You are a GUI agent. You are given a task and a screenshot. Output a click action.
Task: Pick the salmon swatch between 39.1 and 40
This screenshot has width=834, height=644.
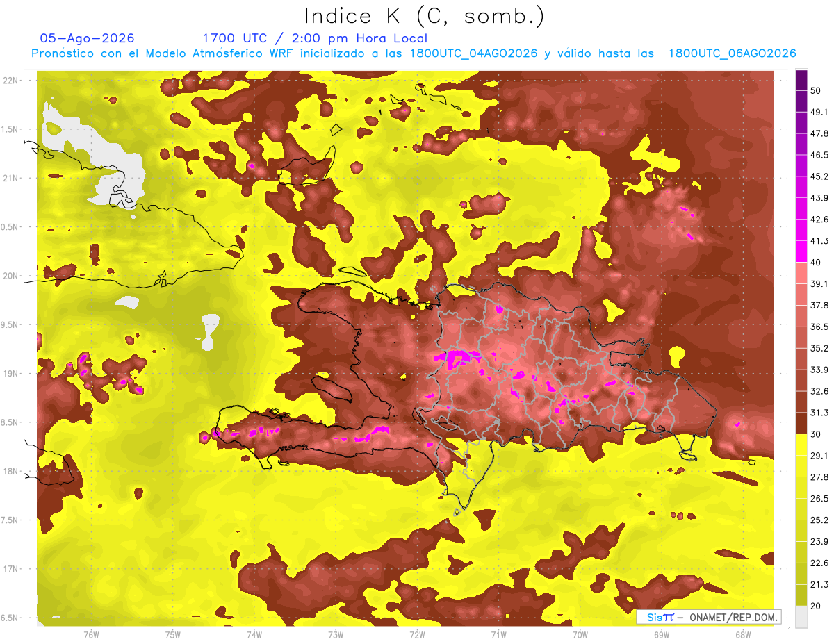coord(801,273)
